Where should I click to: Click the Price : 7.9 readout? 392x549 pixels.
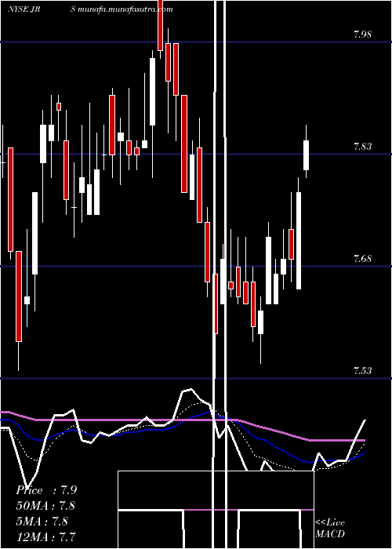click(x=46, y=490)
